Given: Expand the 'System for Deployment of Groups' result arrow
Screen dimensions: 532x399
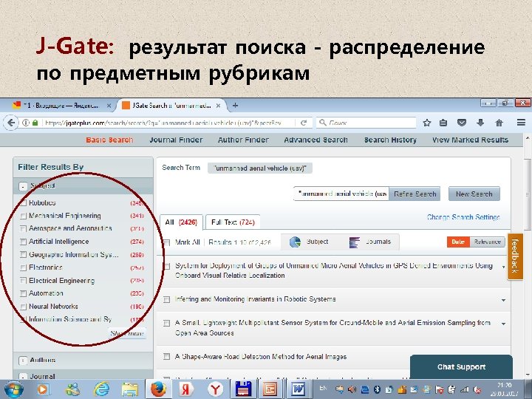Looking at the screenshot, I should 503,267.
